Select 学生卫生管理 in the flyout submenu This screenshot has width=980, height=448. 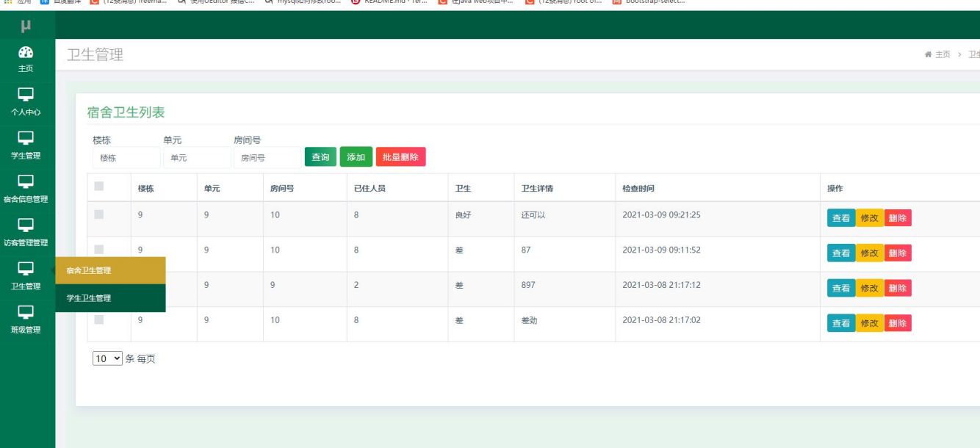click(x=110, y=298)
